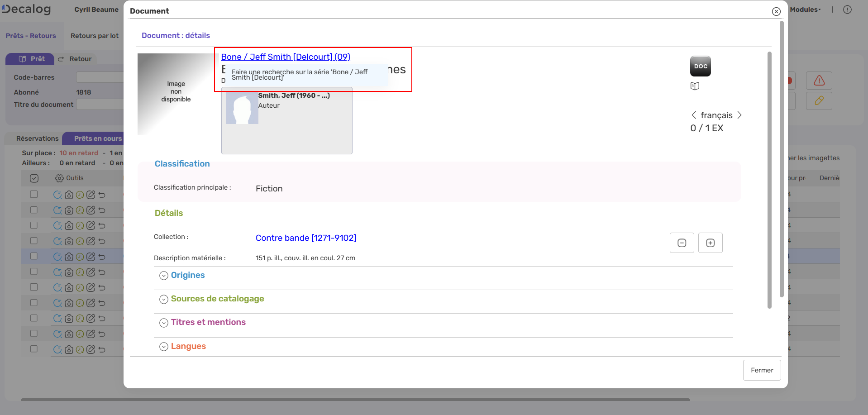Open the camera snapshot icon on the first loan row

tap(69, 195)
